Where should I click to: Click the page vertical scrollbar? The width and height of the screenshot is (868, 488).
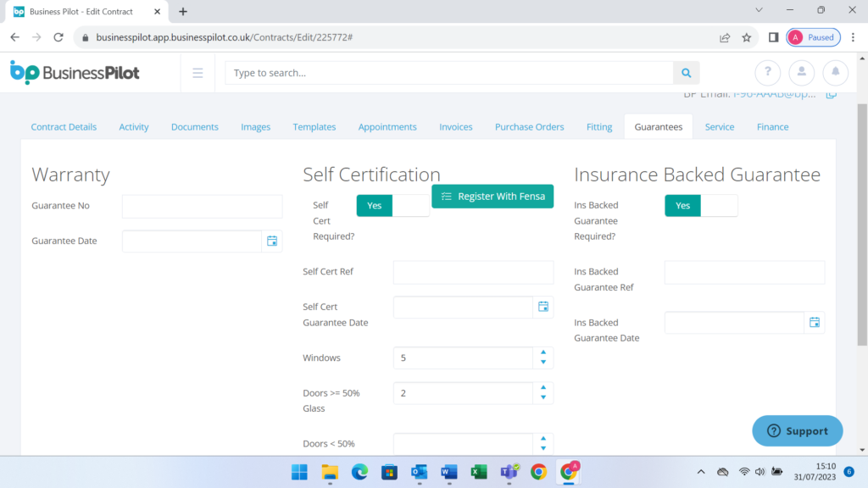click(862, 224)
